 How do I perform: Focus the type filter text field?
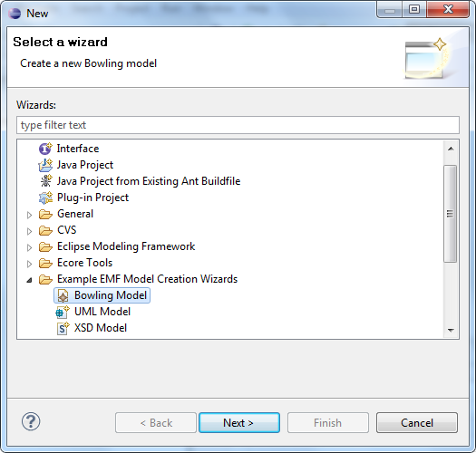[x=238, y=125]
